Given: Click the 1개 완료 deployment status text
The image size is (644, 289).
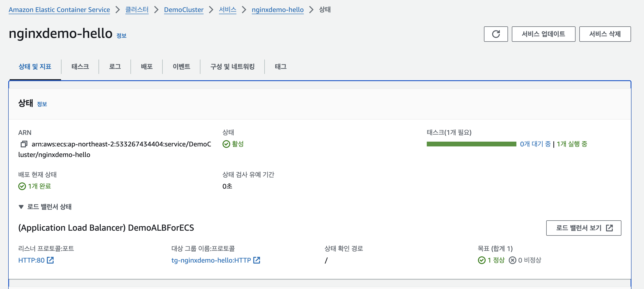Looking at the screenshot, I should pyautogui.click(x=39, y=186).
